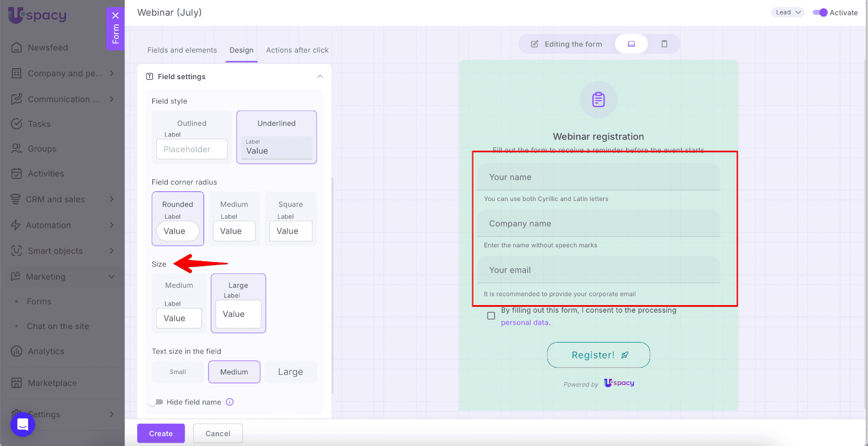Enable Hide field name toggle
The image size is (868, 446).
click(156, 402)
